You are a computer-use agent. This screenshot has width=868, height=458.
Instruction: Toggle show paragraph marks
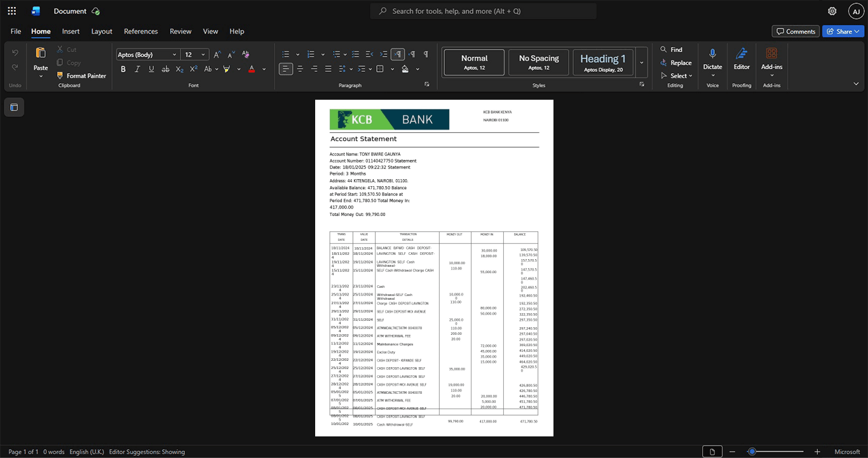coord(426,54)
